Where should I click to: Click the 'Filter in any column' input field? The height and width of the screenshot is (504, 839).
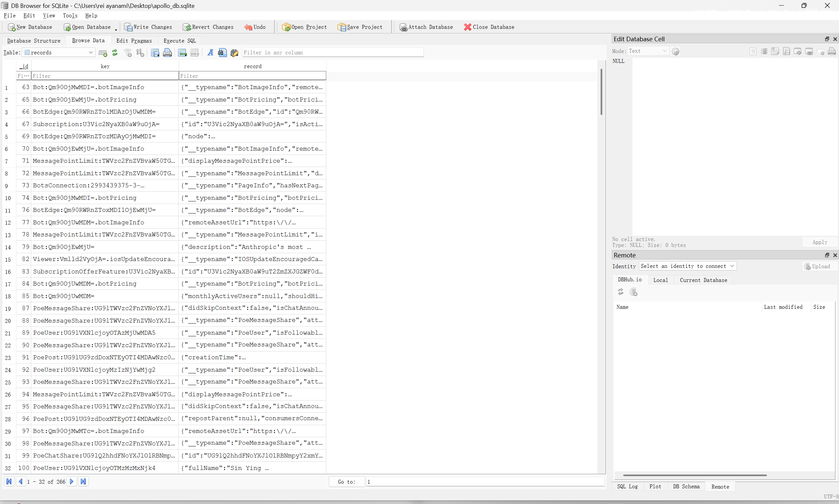point(332,53)
